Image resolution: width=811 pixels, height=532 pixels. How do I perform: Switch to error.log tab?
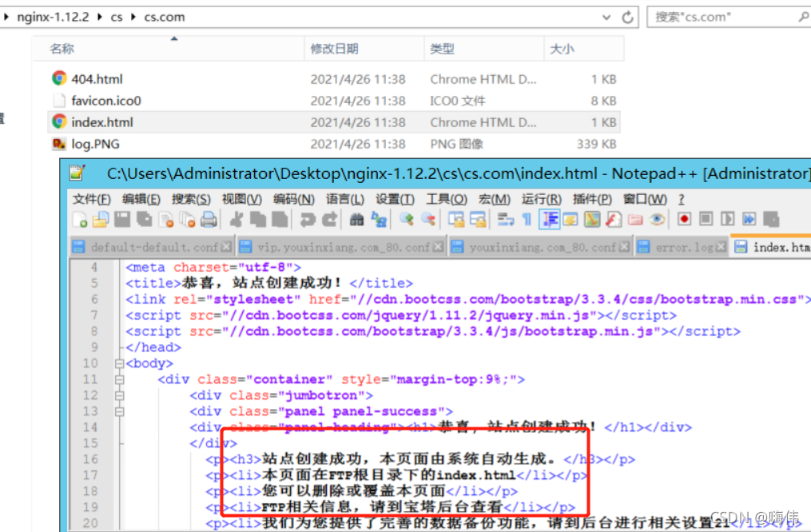coord(682,247)
